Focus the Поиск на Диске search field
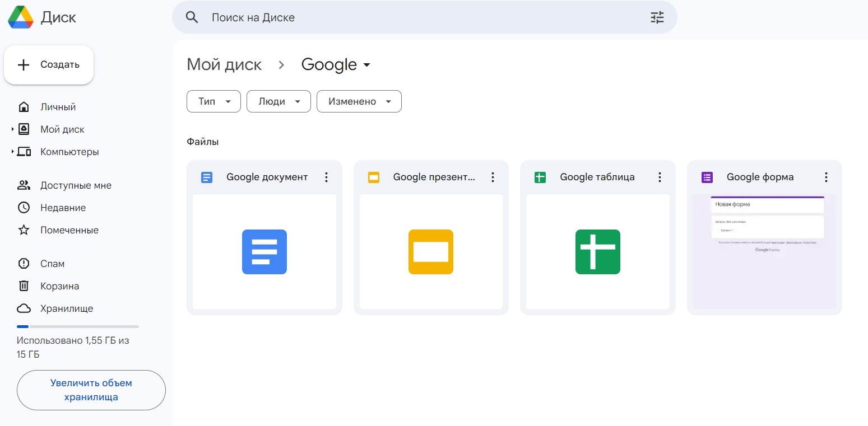Screen dimensions: 868x426 [x=424, y=17]
